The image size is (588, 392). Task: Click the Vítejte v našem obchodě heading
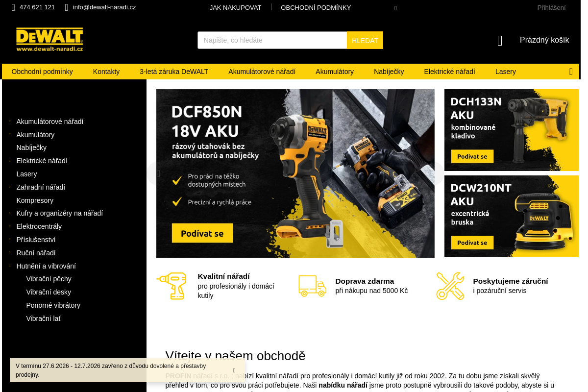coord(236,356)
